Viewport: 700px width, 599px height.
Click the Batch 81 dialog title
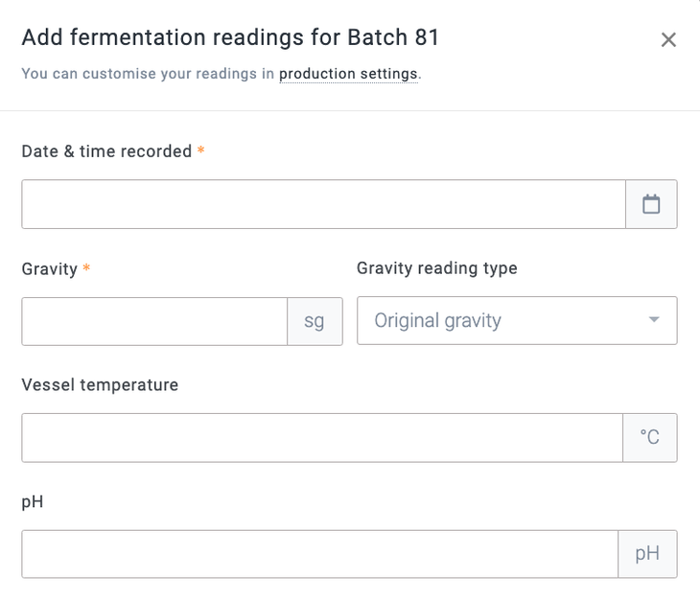230,38
